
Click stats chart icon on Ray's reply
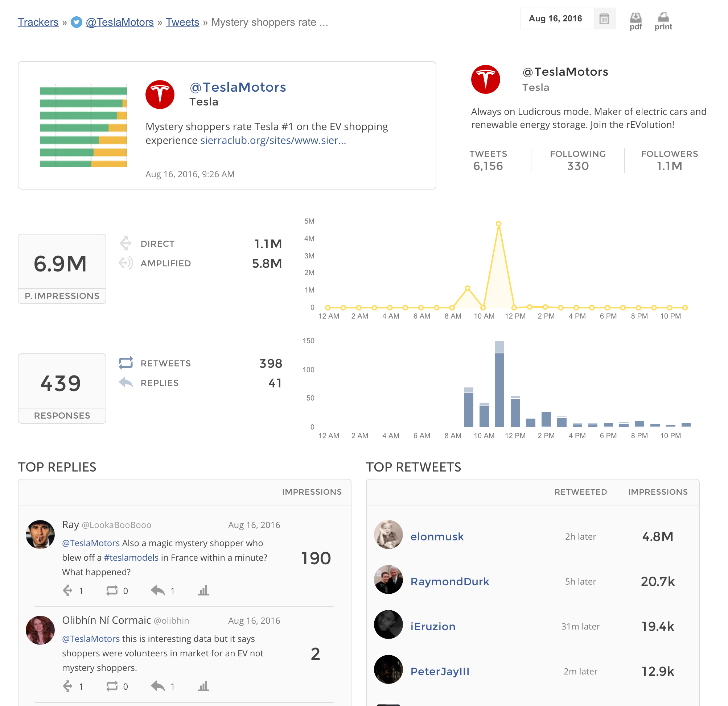(203, 590)
